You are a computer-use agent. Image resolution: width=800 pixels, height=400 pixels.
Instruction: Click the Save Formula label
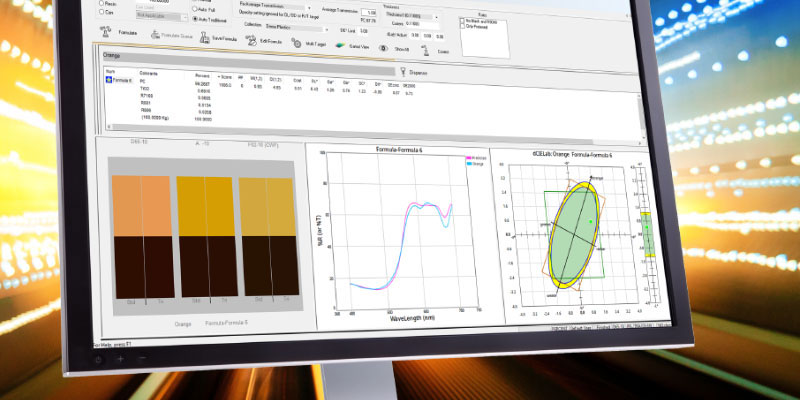pyautogui.click(x=224, y=39)
